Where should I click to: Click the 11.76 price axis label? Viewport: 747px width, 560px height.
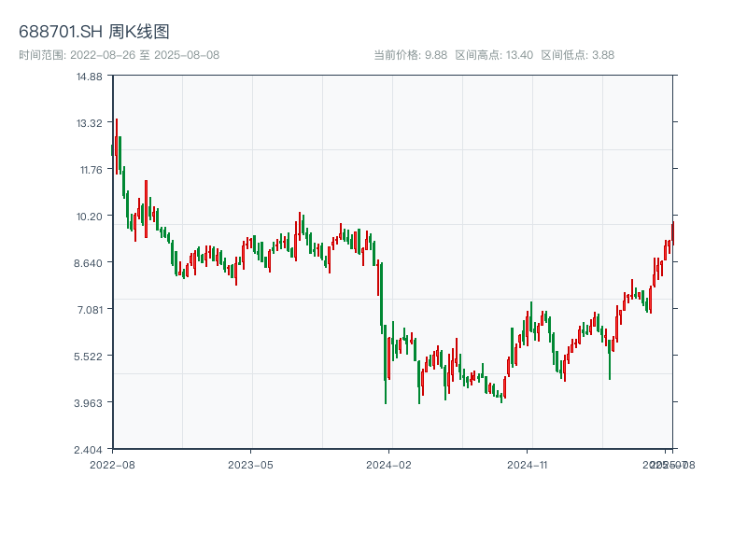tap(90, 170)
